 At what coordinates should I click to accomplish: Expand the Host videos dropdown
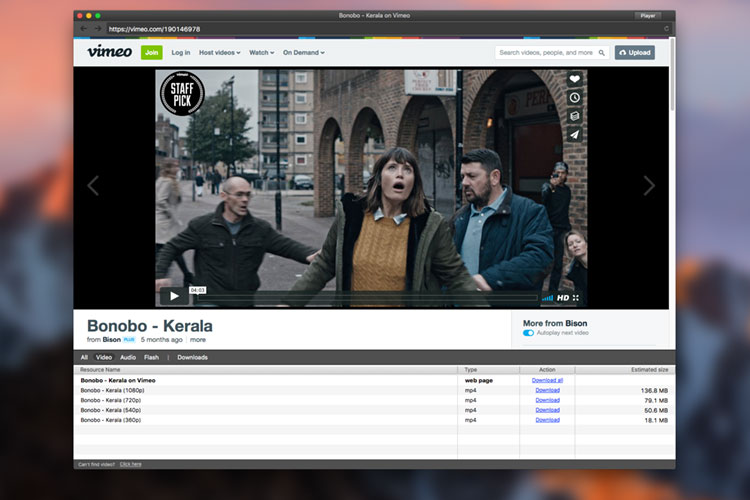(220, 53)
